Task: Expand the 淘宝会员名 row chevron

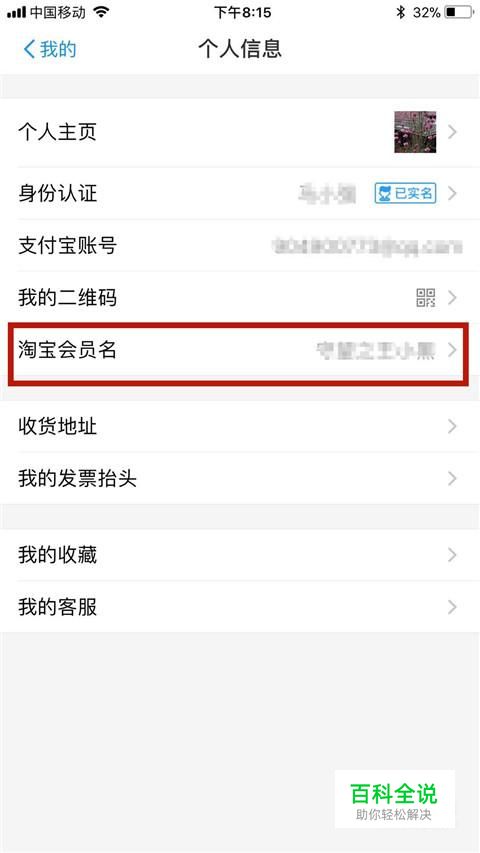Action: click(452, 350)
